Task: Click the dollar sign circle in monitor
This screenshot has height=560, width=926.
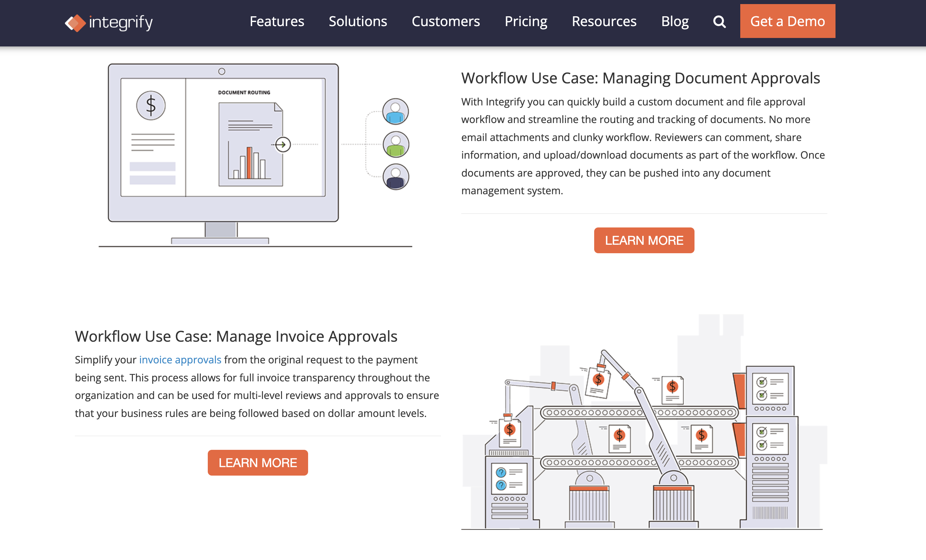Action: pyautogui.click(x=151, y=106)
